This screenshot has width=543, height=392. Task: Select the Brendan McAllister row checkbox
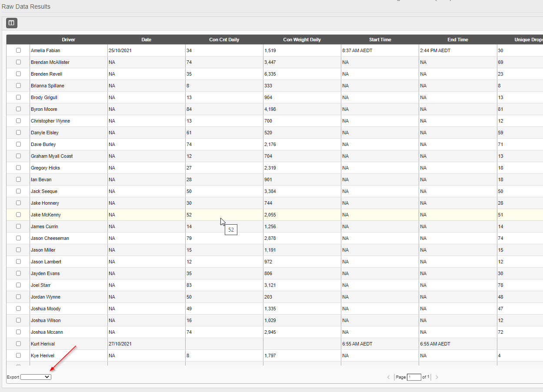tap(18, 62)
